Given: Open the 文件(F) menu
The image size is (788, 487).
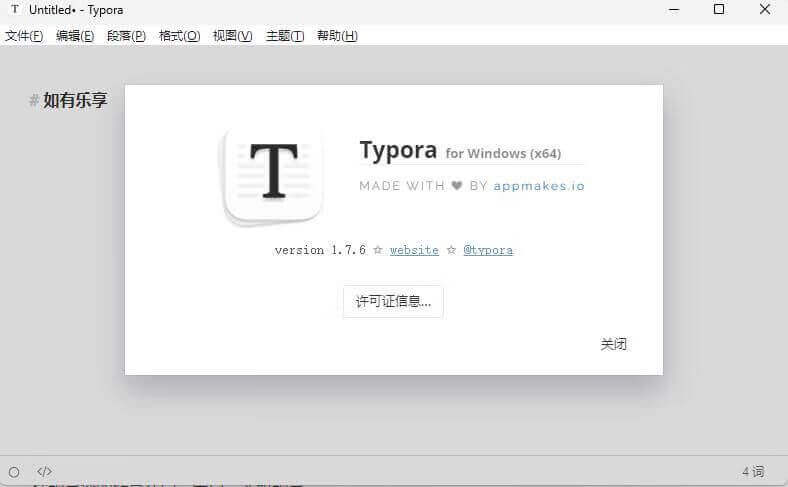Looking at the screenshot, I should (x=24, y=36).
